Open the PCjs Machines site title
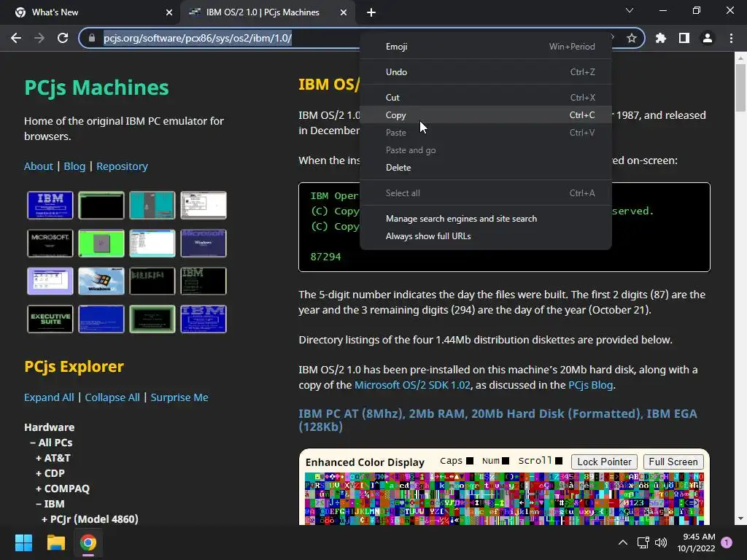 click(97, 87)
